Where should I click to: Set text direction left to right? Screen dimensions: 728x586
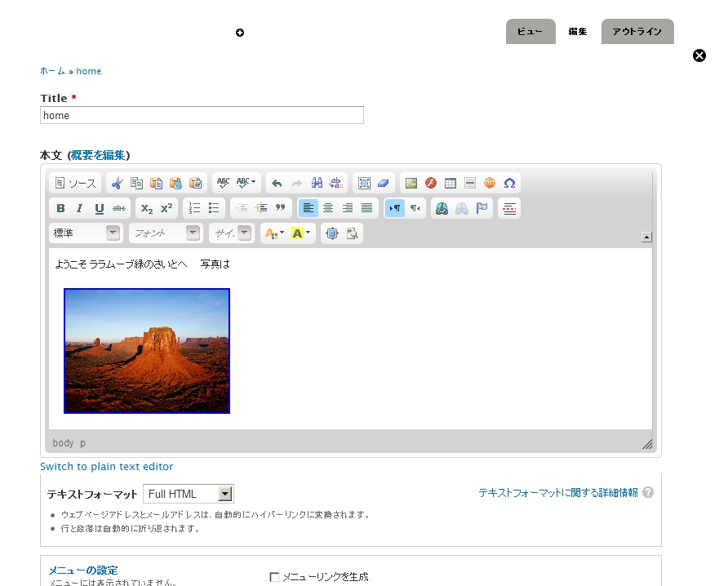coord(395,208)
